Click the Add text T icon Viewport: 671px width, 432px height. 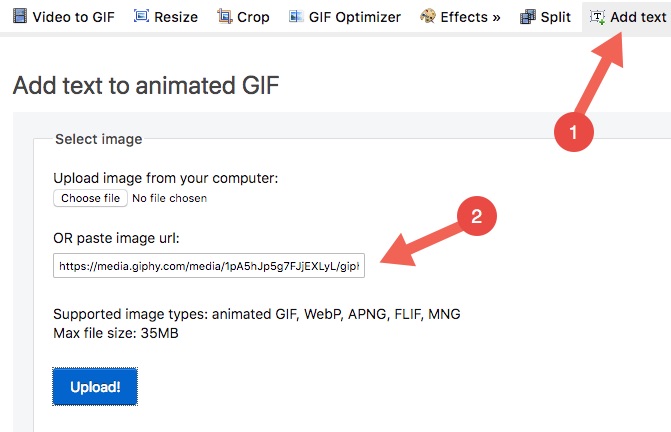597,17
